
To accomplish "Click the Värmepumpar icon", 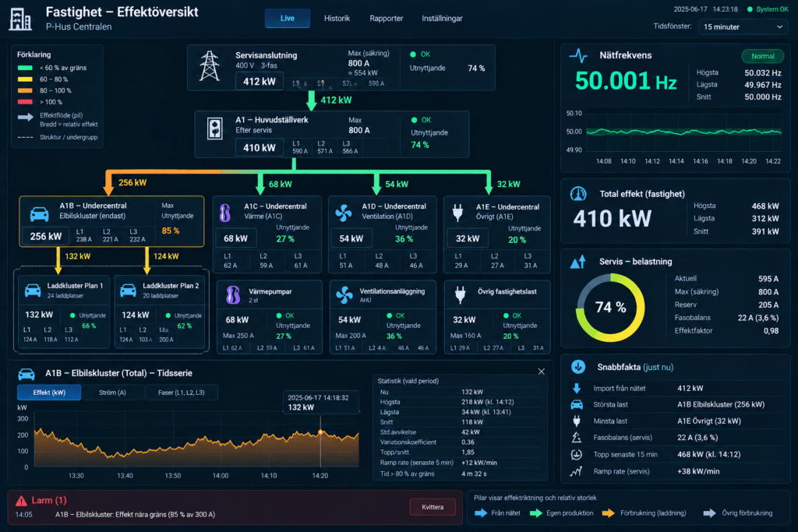I will click(233, 295).
